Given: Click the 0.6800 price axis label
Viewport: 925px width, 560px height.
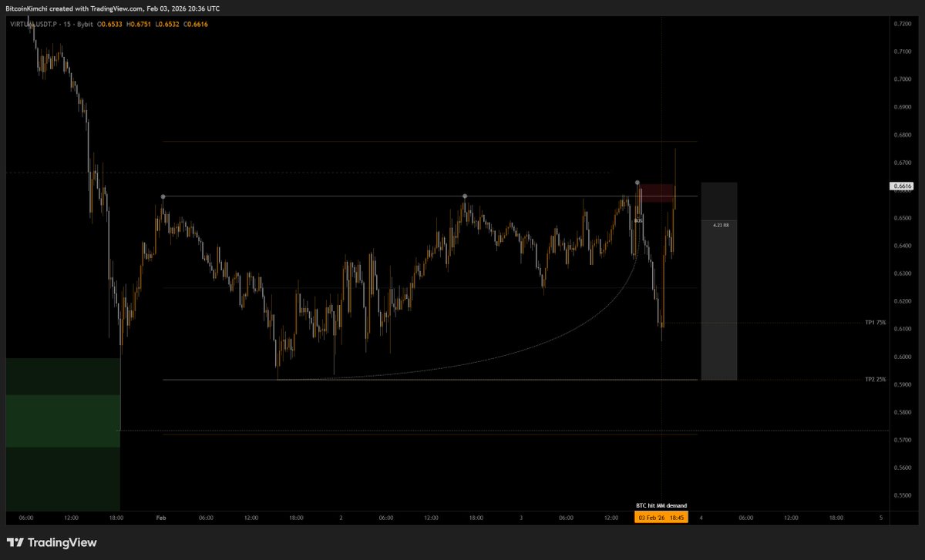Looking at the screenshot, I should tap(903, 135).
